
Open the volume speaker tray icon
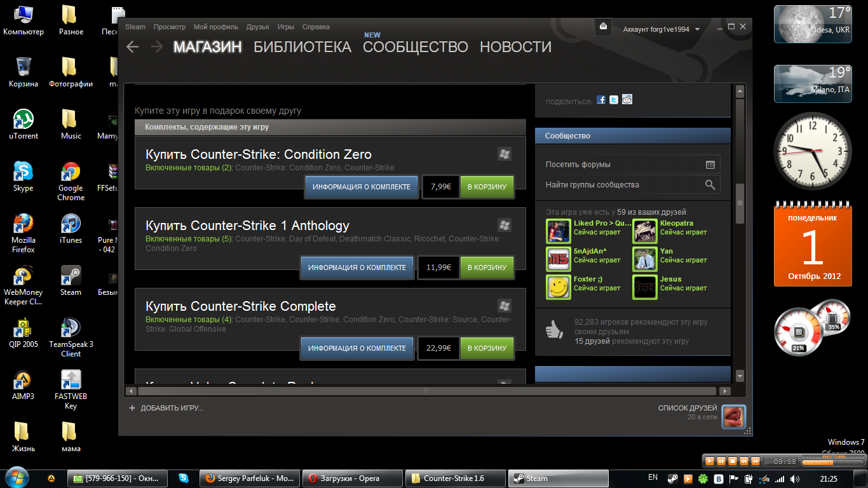point(794,478)
